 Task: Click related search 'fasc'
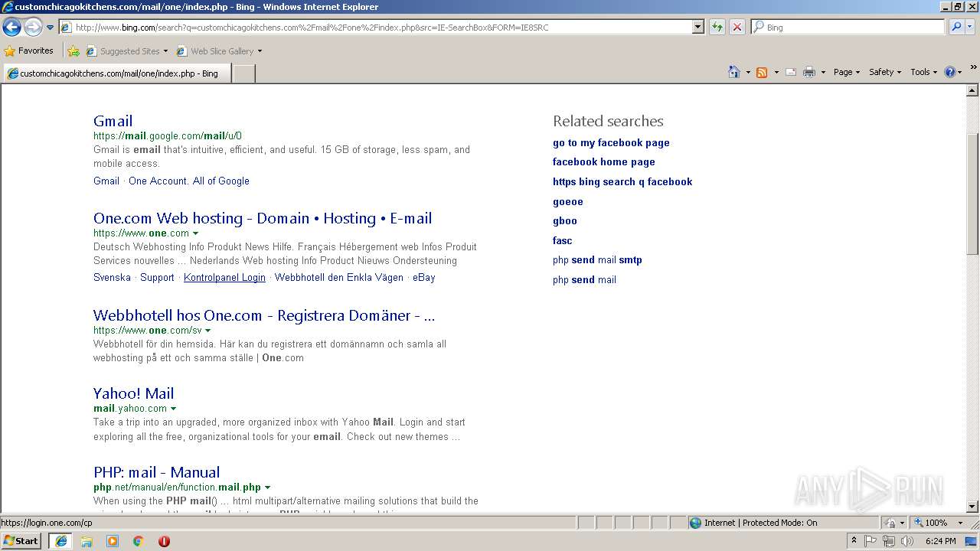point(563,241)
